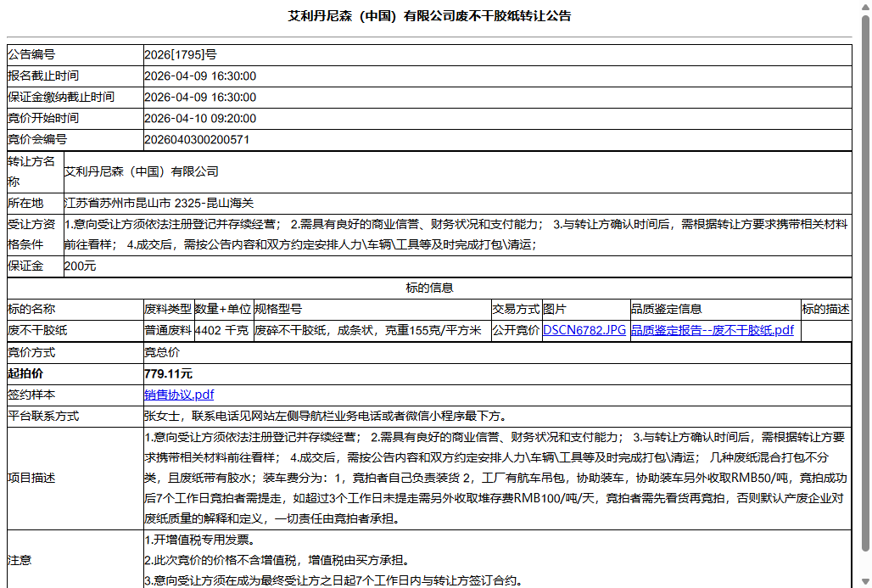Select the starting price 779.11元
Screen dimensions: 872x588
pyautogui.click(x=168, y=374)
